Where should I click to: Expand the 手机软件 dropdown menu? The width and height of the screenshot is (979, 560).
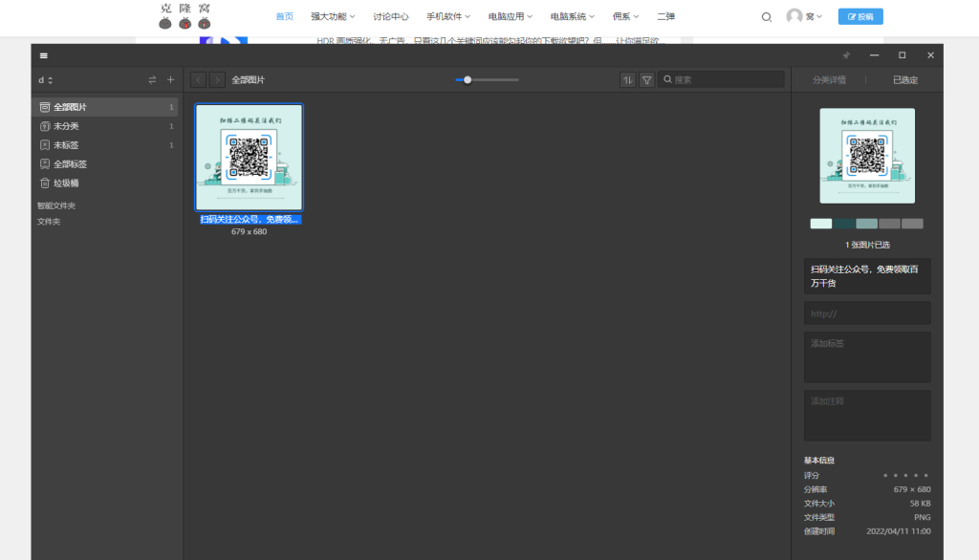pos(448,17)
